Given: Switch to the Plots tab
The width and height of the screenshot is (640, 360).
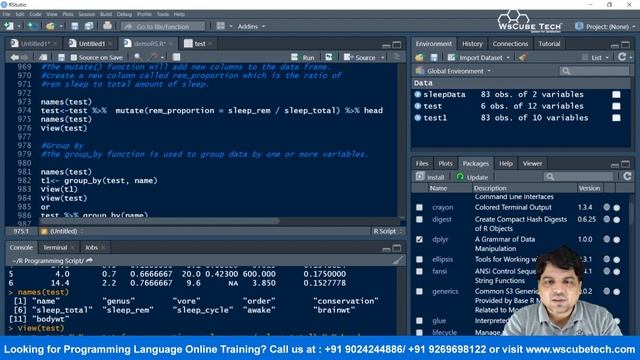Looking at the screenshot, I should pyautogui.click(x=445, y=163).
